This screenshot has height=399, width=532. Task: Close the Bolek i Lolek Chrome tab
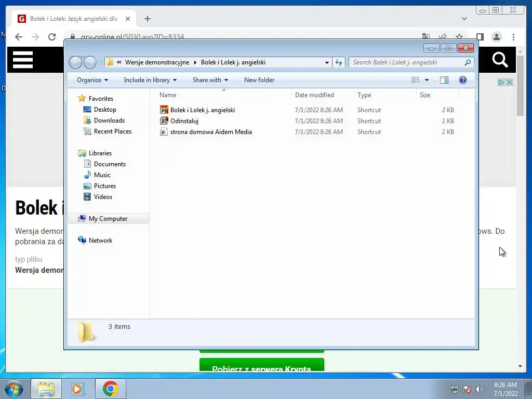tap(128, 19)
